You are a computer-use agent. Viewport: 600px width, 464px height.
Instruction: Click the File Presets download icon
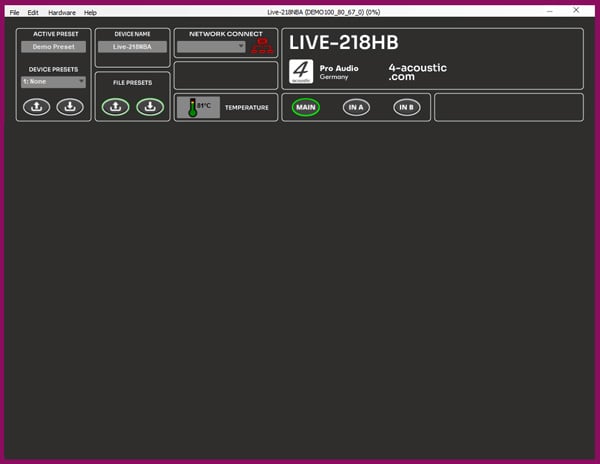[150, 107]
